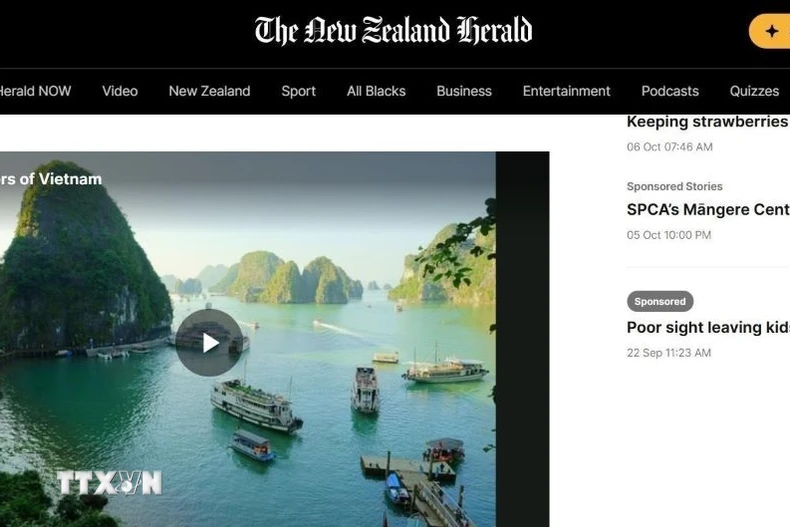Open the All Blacks section
The image size is (790, 527).
pos(376,91)
